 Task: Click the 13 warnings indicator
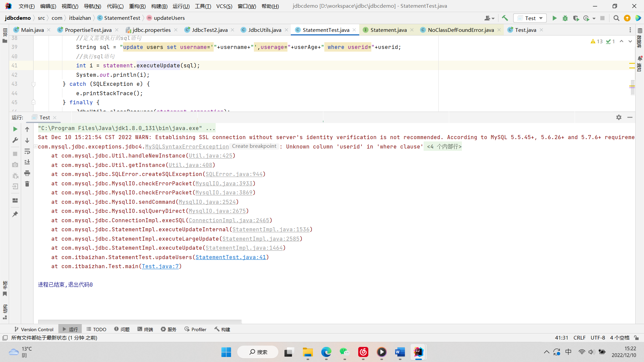click(x=597, y=41)
